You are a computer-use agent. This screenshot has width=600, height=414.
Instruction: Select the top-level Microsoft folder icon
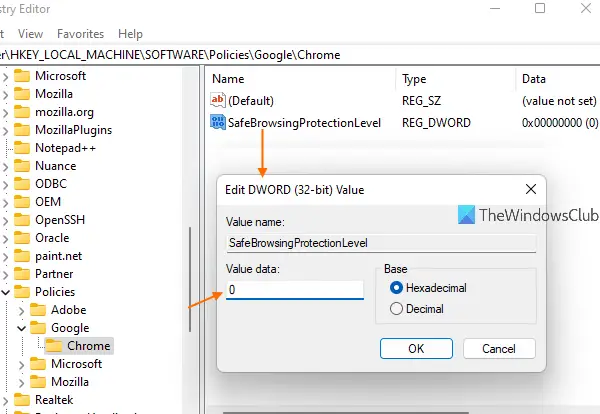(x=22, y=76)
